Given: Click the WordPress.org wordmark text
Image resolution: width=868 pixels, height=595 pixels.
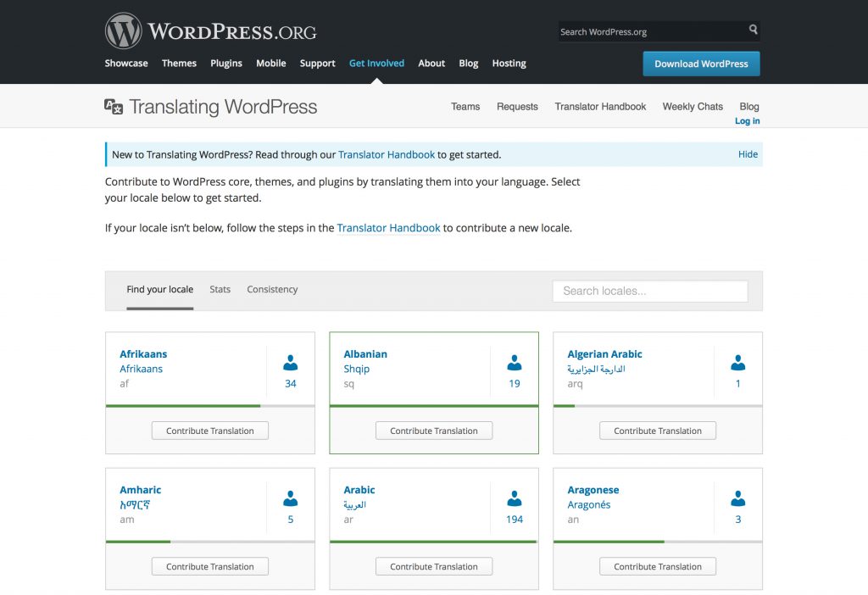Looking at the screenshot, I should pyautogui.click(x=232, y=31).
